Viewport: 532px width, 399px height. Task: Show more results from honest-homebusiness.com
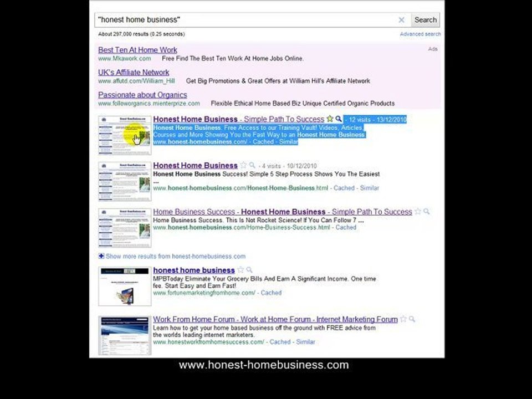176,257
